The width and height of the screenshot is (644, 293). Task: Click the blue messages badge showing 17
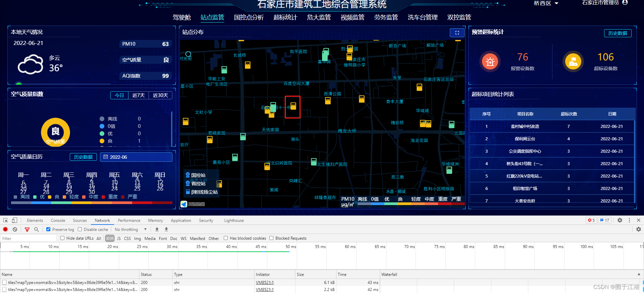605,221
